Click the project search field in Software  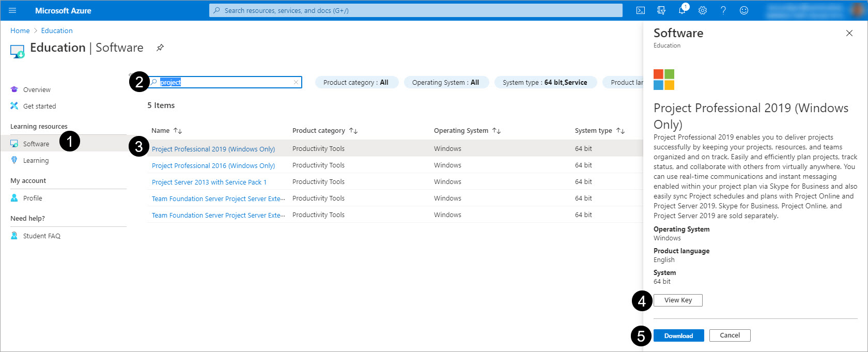pos(225,82)
